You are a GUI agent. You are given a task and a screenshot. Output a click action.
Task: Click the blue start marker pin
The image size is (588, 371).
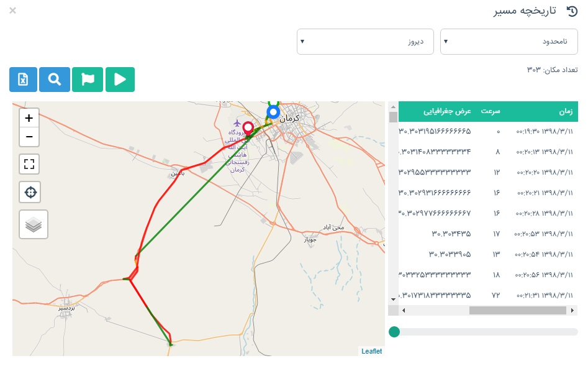273,112
